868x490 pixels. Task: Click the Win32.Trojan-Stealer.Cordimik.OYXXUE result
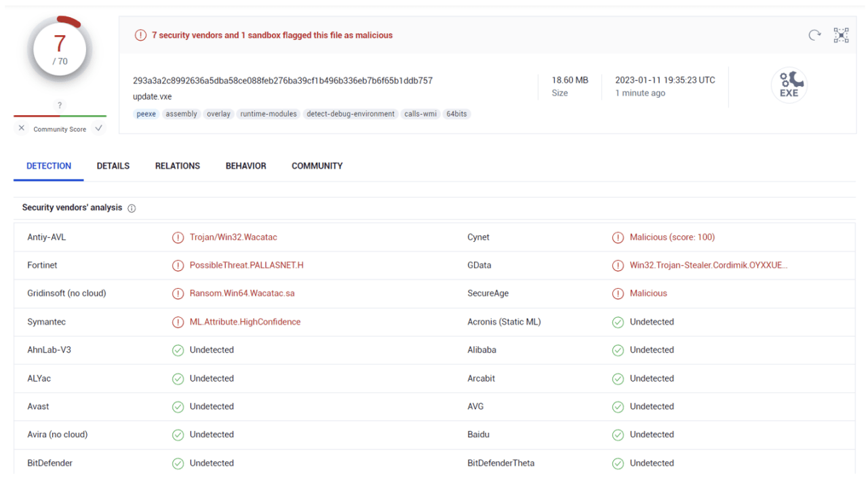click(x=709, y=266)
